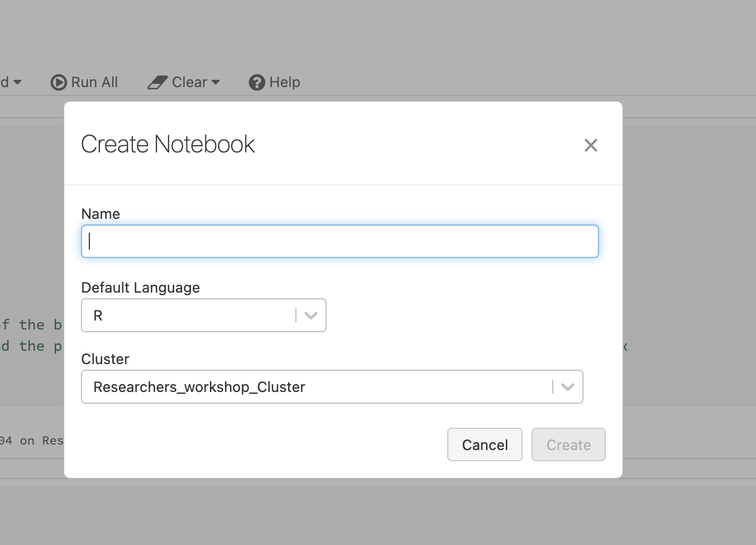
Task: Click the Run All play icon
Action: (x=58, y=83)
